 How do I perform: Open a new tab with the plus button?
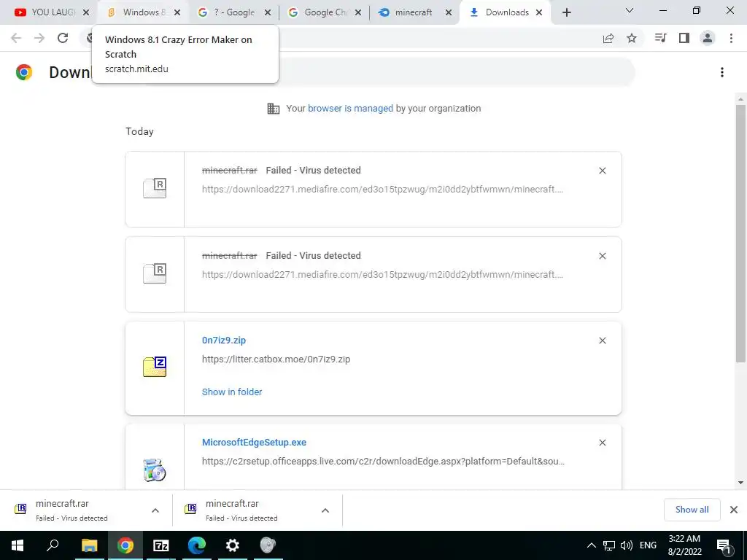pos(566,12)
